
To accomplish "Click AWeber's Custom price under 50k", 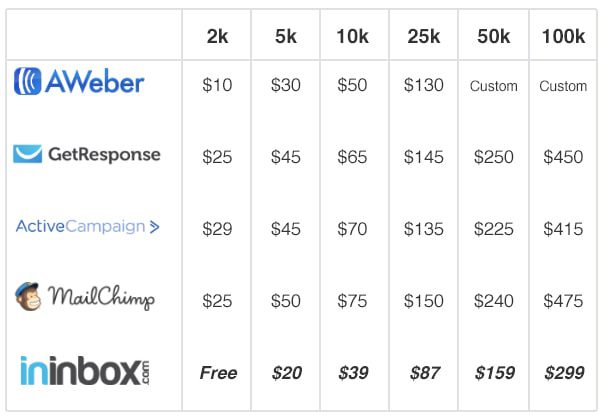I will (493, 86).
